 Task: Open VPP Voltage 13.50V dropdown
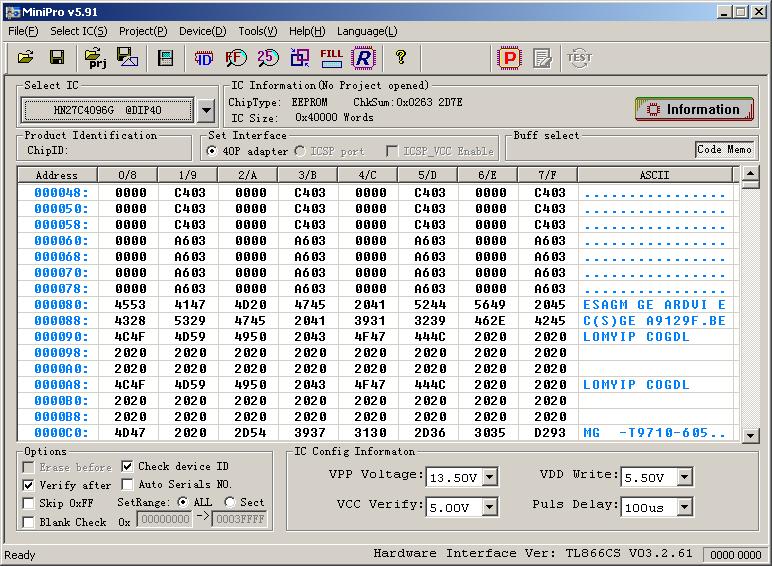(x=489, y=477)
